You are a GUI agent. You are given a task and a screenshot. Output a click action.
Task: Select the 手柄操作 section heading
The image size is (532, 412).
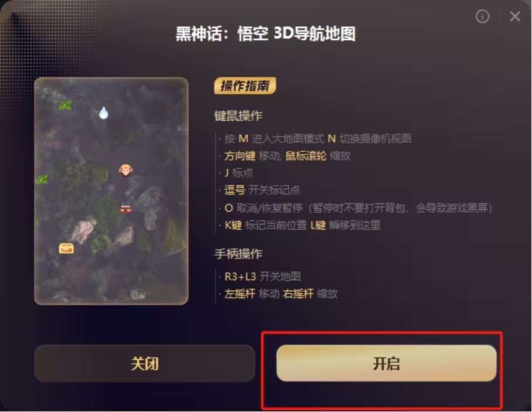pos(238,254)
